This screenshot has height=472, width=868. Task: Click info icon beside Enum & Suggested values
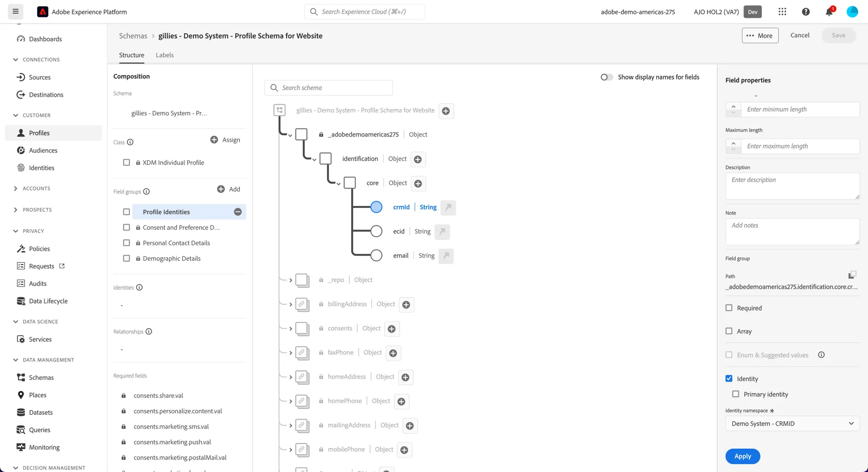pos(821,355)
